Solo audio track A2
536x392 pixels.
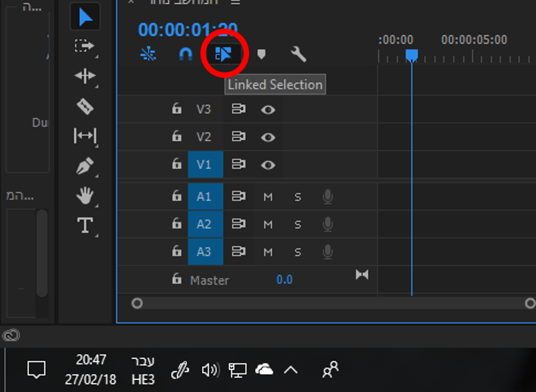pyautogui.click(x=298, y=225)
